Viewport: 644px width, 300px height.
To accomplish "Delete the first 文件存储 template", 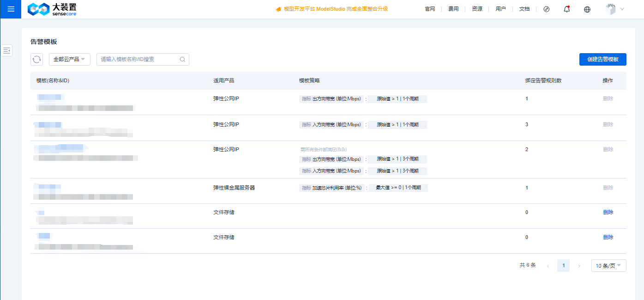I will pos(608,212).
